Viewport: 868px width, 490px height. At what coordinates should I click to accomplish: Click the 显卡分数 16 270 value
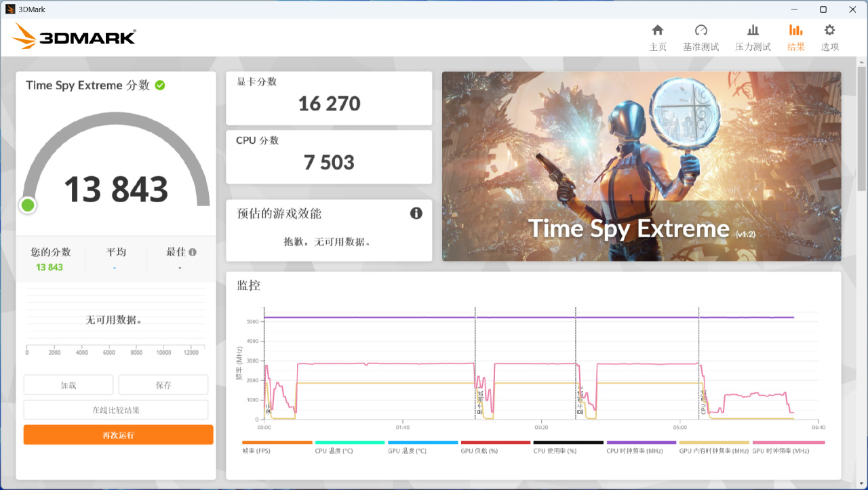329,104
